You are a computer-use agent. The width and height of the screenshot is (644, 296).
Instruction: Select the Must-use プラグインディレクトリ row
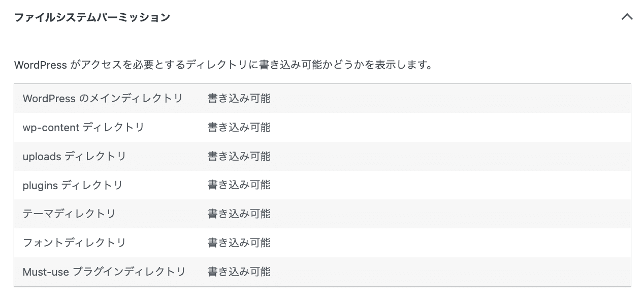point(104,272)
